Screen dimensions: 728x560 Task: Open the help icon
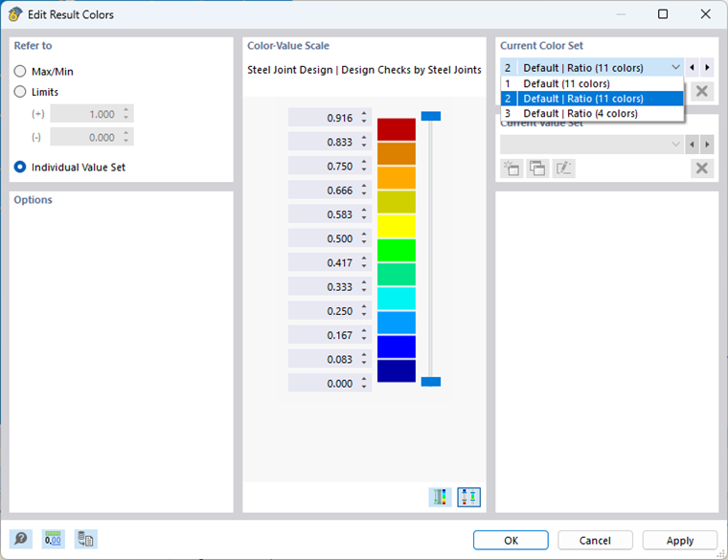click(x=21, y=539)
